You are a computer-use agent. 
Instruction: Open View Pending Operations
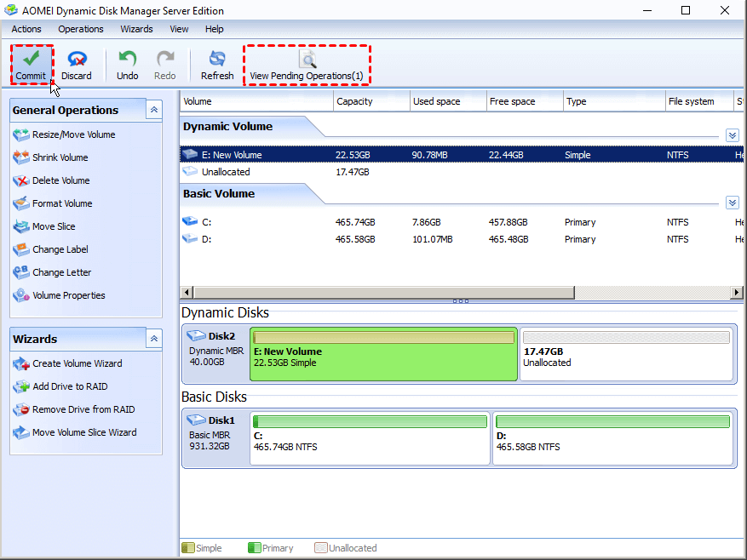[307, 65]
